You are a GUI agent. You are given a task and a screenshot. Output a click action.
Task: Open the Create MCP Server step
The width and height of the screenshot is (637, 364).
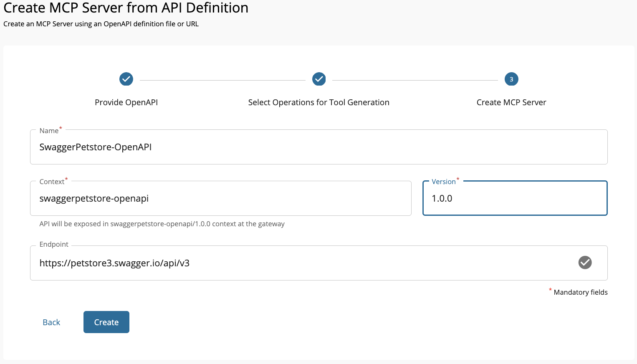click(x=511, y=102)
